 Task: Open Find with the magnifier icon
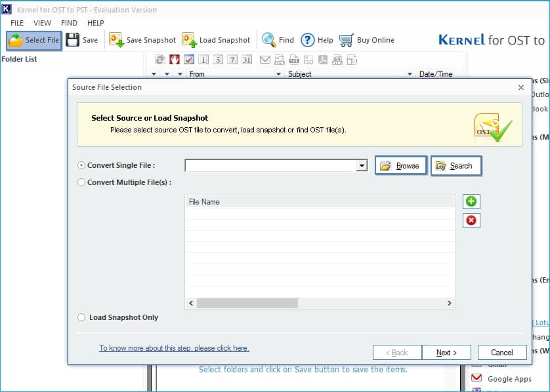[268, 40]
